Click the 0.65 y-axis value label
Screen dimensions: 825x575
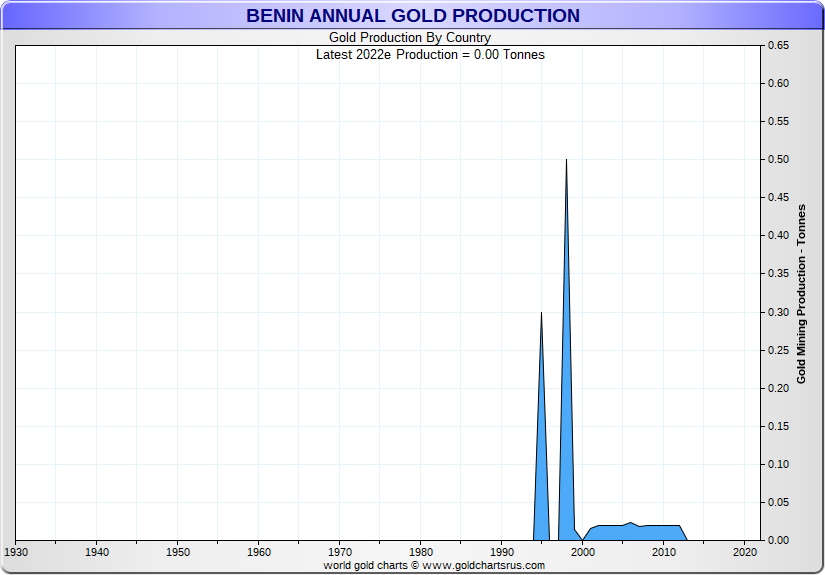pos(778,46)
